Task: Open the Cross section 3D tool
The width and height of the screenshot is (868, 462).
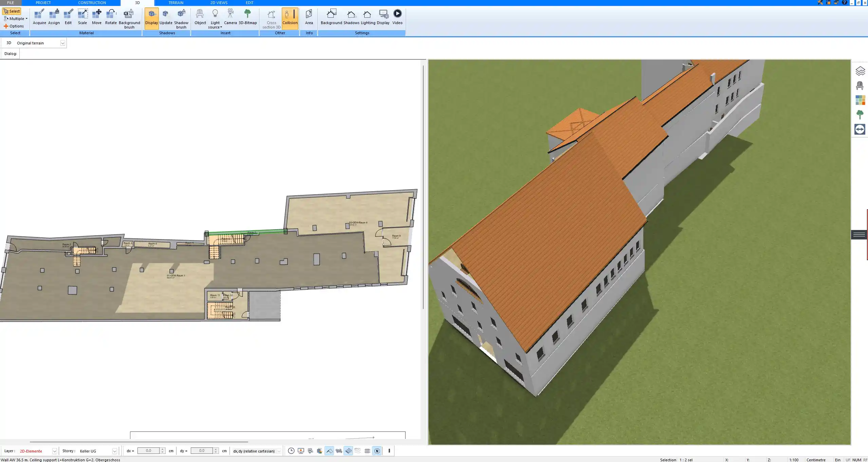Action: click(x=271, y=18)
